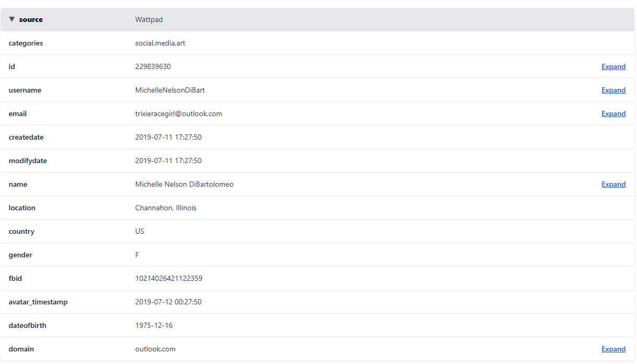Viewport: 637px width, 364px height.
Task: Click the trixieracegirl@outlook.com email address
Action: [178, 113]
